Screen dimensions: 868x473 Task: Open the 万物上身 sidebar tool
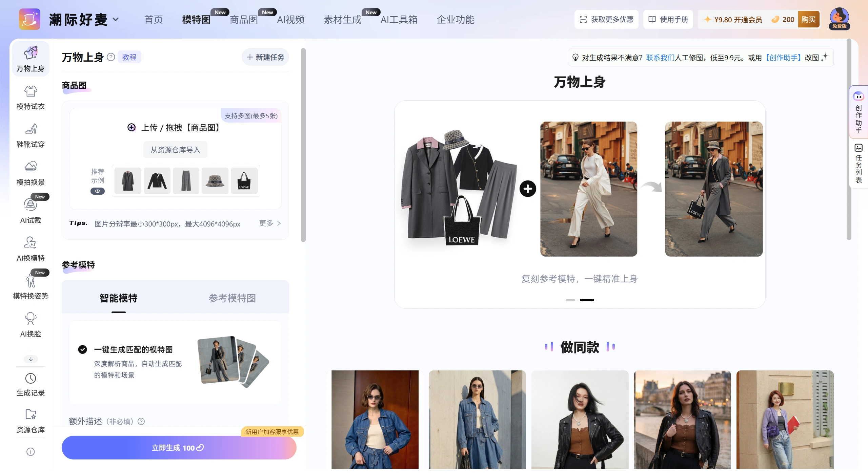tap(31, 59)
